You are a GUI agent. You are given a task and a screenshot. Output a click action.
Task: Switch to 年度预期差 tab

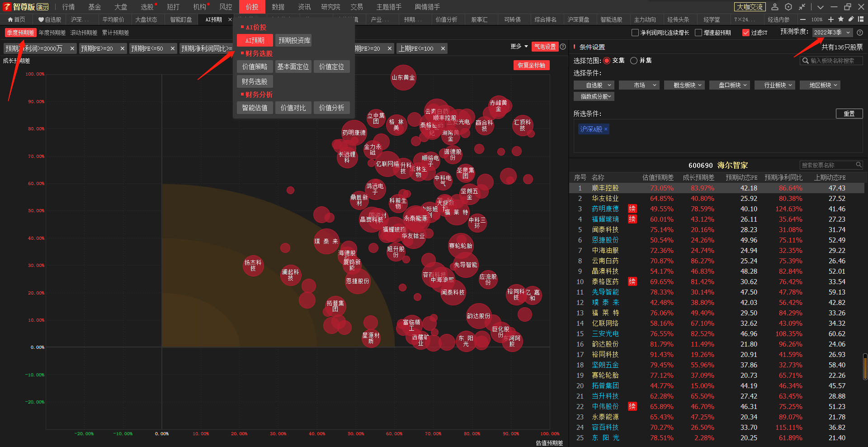(x=52, y=33)
